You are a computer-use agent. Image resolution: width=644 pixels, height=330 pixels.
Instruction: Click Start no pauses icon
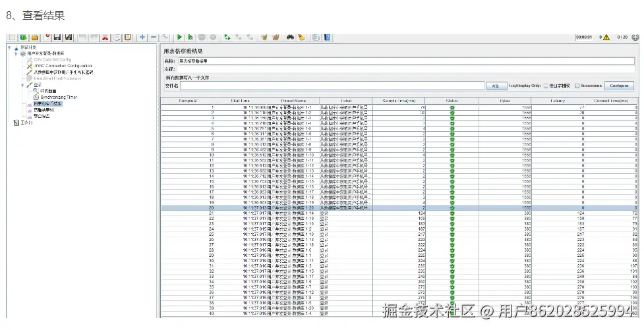pos(190,38)
